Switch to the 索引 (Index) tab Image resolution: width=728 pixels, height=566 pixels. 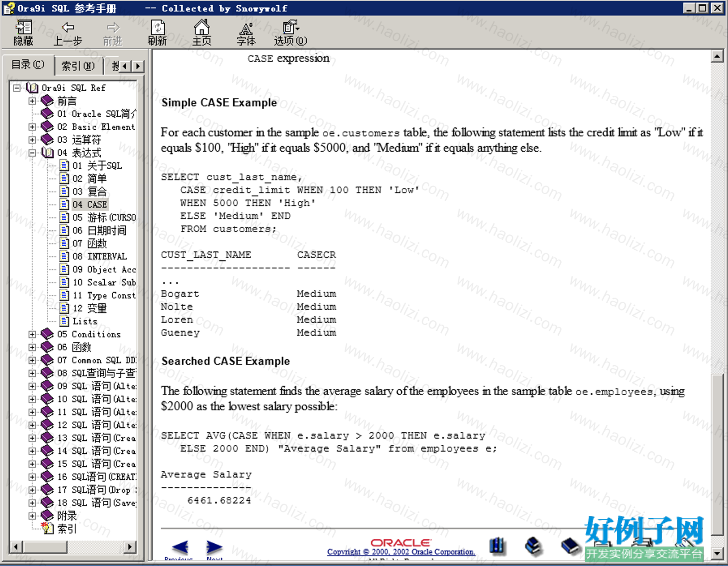[x=78, y=66]
